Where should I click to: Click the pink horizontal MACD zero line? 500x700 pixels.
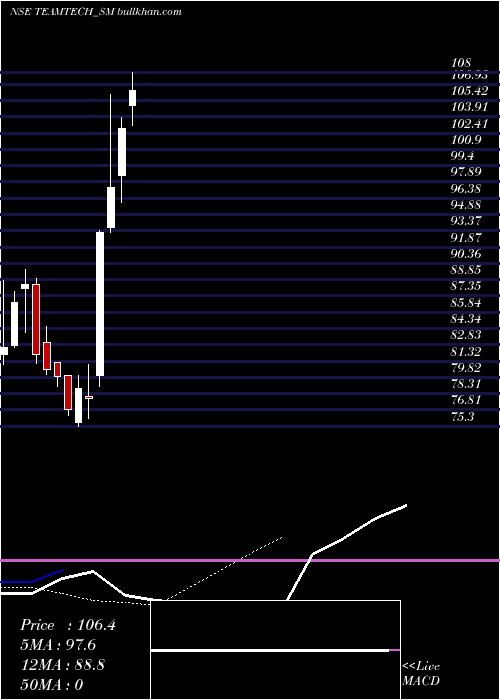(x=250, y=560)
